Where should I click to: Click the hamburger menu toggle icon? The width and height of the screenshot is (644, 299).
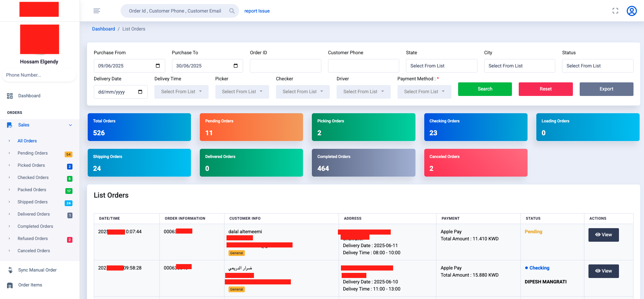coord(96,11)
